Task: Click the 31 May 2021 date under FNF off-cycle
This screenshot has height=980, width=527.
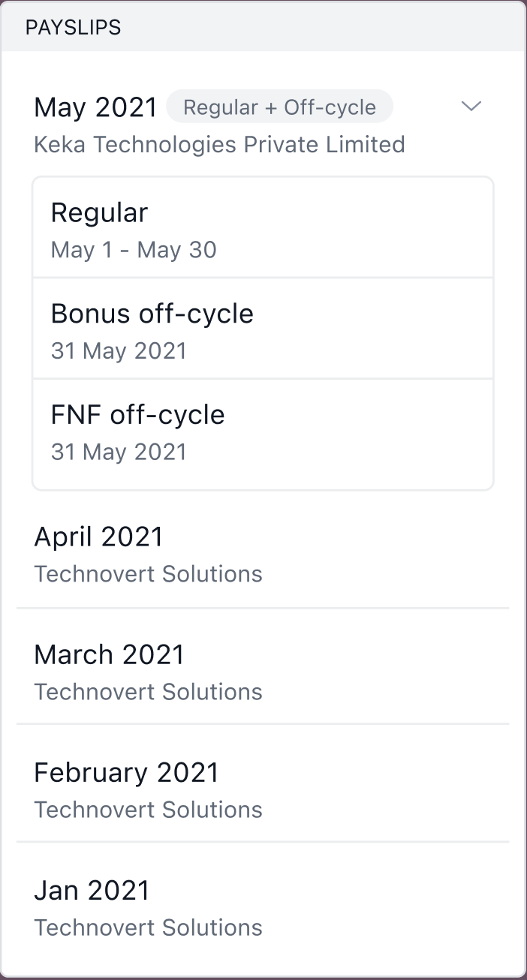Action: 119,452
